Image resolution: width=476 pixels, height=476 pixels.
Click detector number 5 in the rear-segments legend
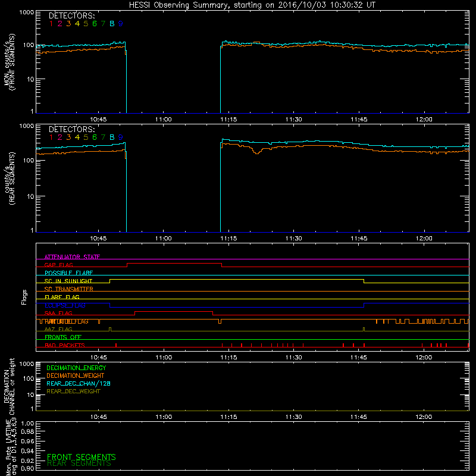coord(86,137)
